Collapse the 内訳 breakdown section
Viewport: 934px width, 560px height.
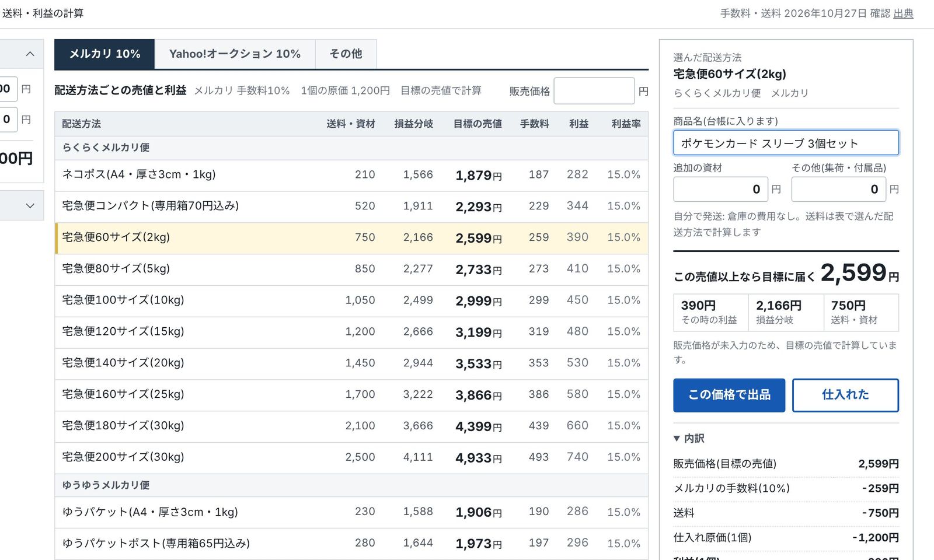pyautogui.click(x=689, y=438)
